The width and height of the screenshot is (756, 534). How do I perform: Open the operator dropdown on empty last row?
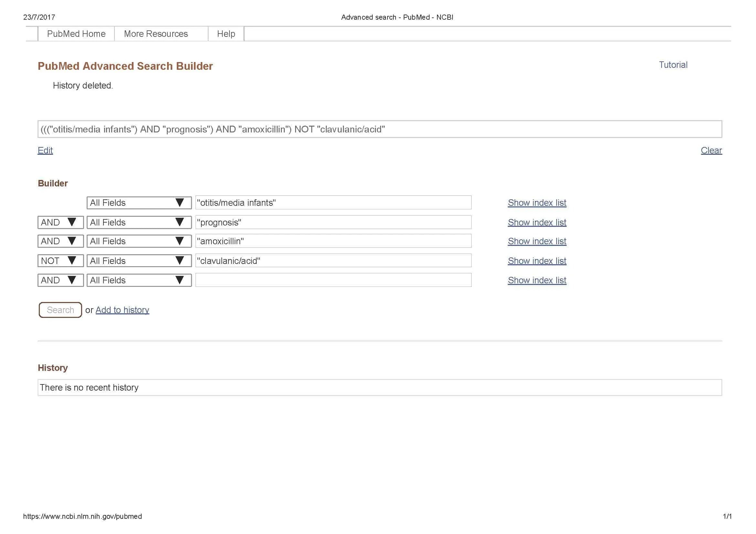pos(60,280)
